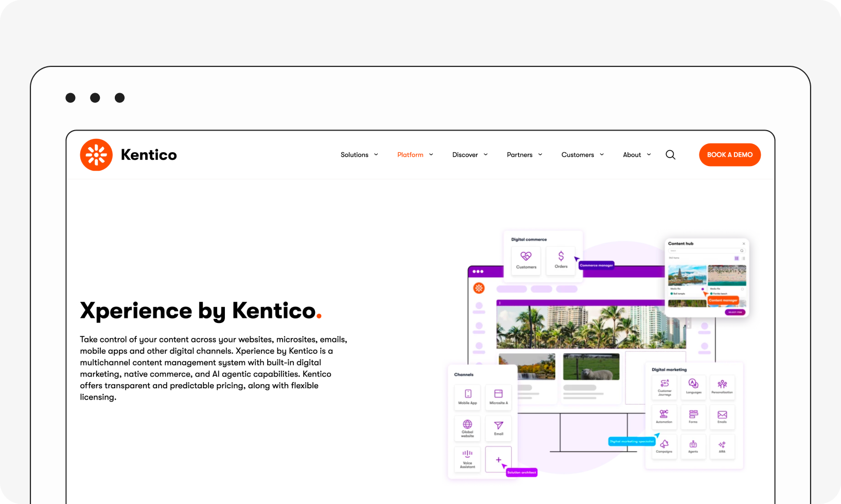Click the 'Commerce manager' cursor label
Viewport: 841px width, 504px height.
[x=597, y=265]
